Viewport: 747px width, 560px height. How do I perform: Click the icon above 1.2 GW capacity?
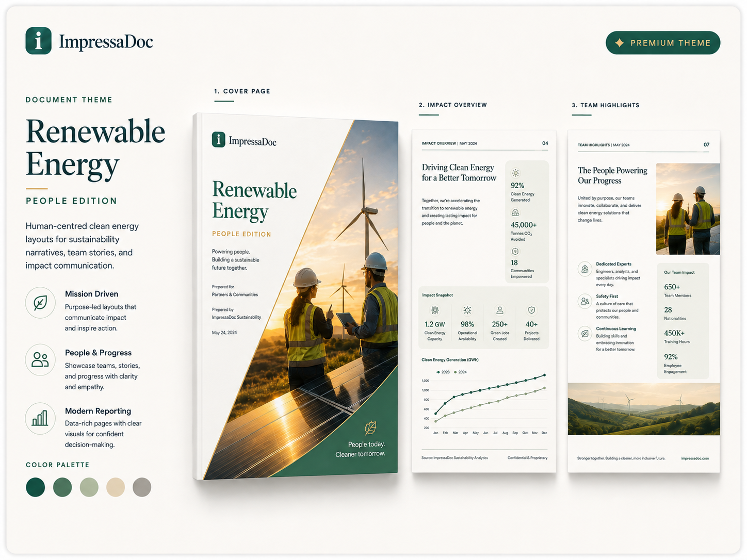[x=435, y=310]
